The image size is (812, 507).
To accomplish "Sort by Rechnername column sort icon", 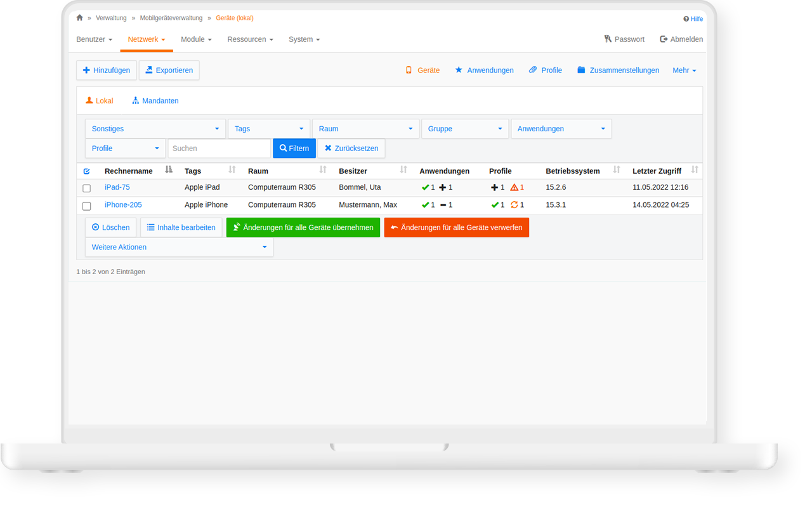I will (169, 169).
